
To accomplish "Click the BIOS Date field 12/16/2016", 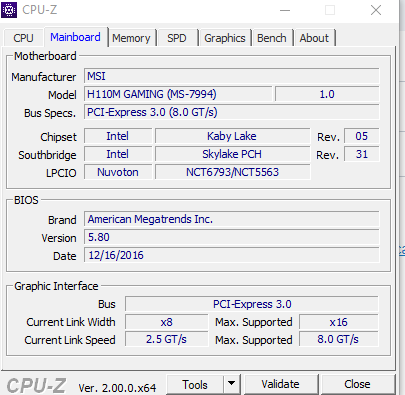I will [232, 255].
